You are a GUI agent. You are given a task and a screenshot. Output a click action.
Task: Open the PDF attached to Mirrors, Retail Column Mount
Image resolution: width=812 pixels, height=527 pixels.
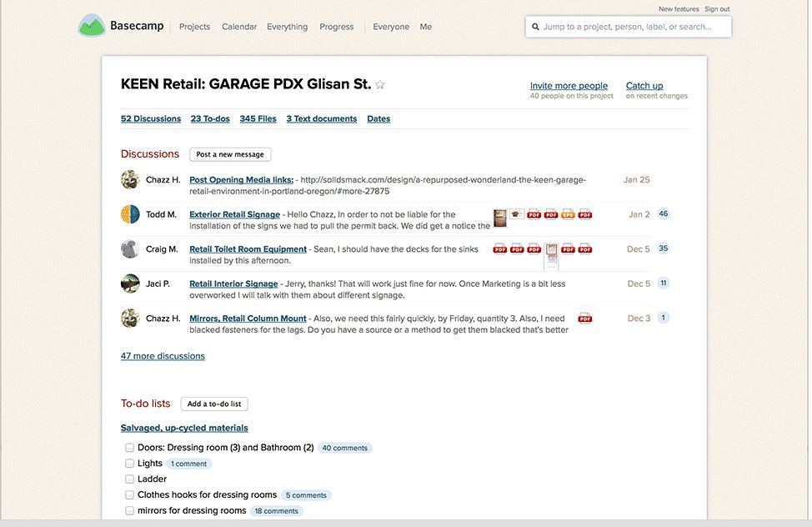coord(585,317)
